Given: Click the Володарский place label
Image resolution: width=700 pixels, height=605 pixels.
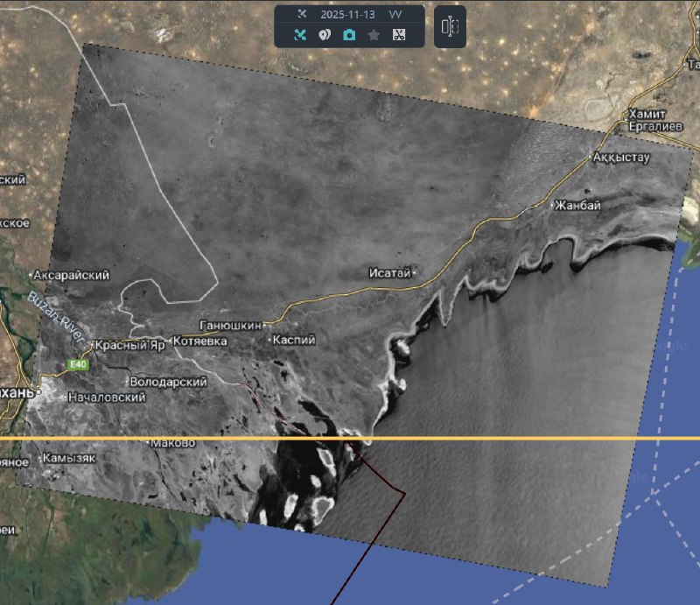Looking at the screenshot, I should pyautogui.click(x=167, y=382).
